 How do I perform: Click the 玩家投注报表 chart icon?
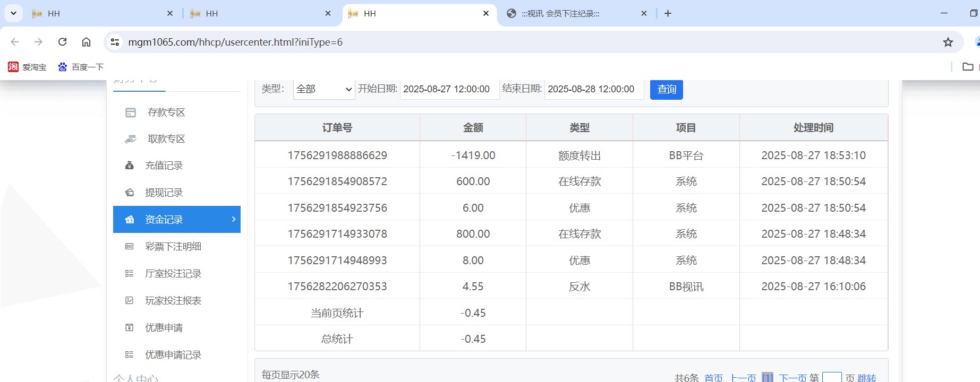coord(129,301)
